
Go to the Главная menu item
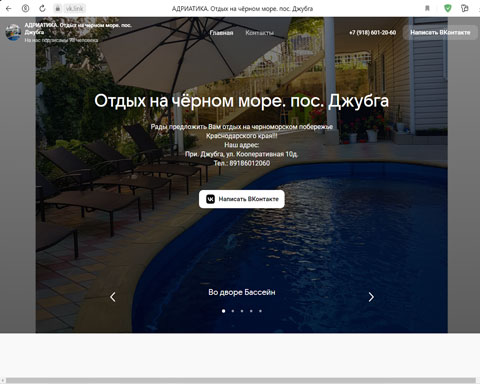pyautogui.click(x=221, y=33)
